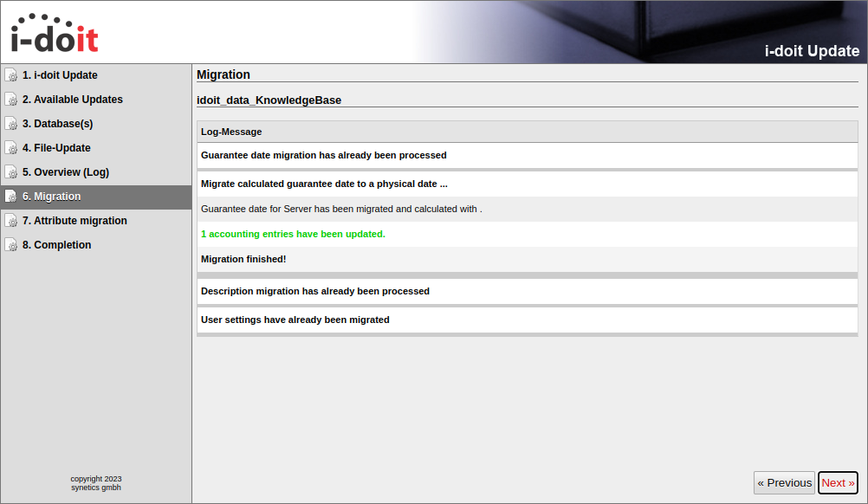868x504 pixels.
Task: Click the icon beside the Migration step
Action: point(11,197)
